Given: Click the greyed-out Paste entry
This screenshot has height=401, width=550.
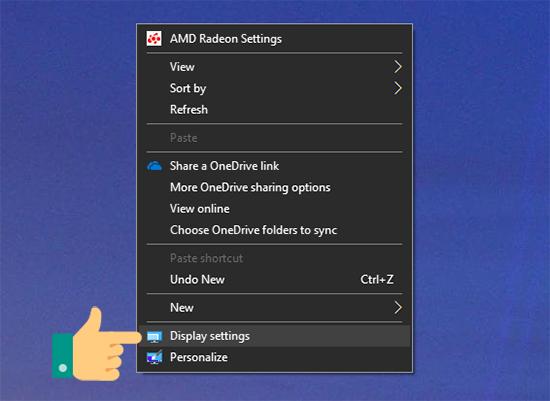Looking at the screenshot, I should point(274,138).
